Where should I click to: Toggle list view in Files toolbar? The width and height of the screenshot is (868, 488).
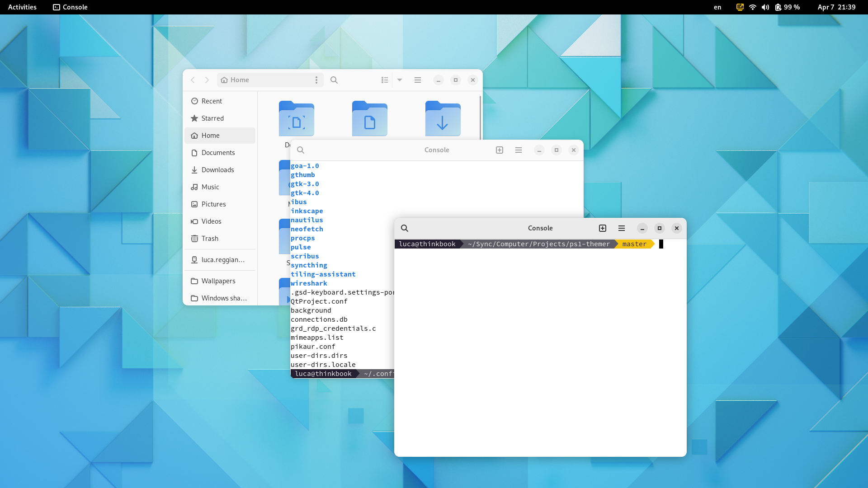(385, 80)
